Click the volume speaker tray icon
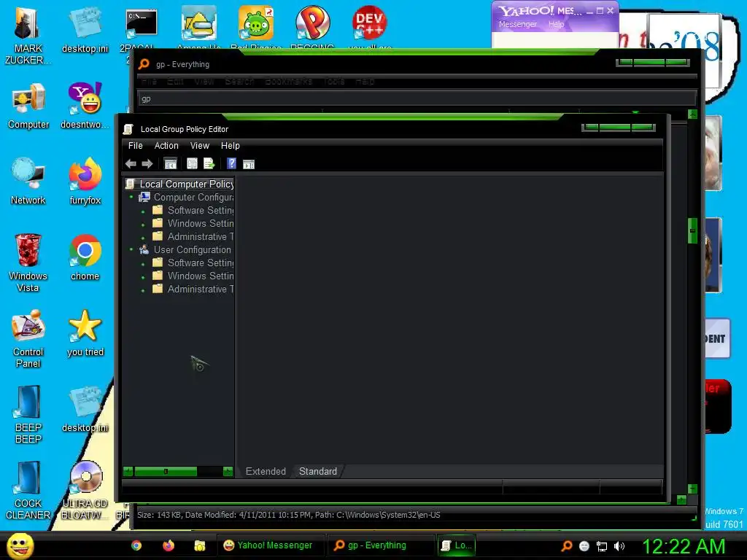Viewport: 747px width, 560px height. point(619,546)
